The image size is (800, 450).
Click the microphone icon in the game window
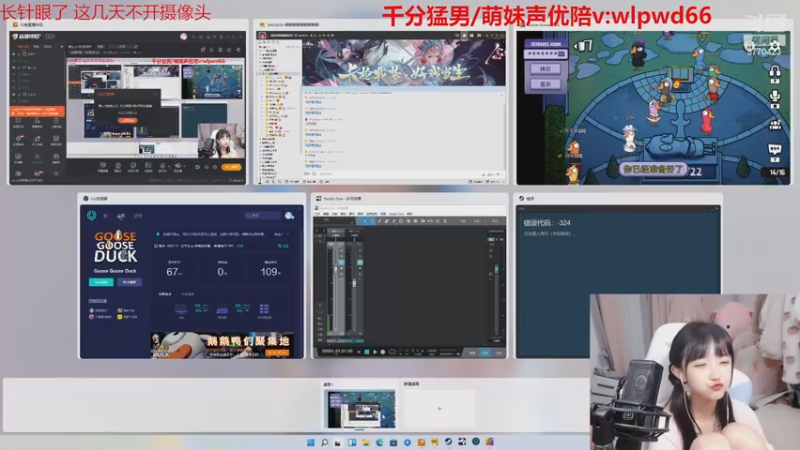(775, 95)
